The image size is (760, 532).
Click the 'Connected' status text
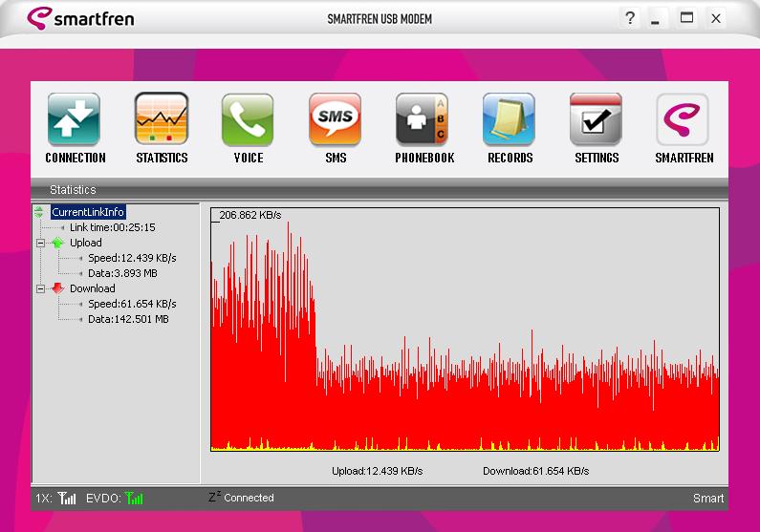[249, 498]
